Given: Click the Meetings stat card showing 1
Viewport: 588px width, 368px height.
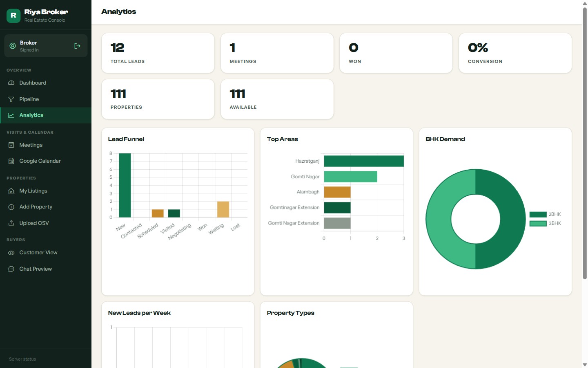Looking at the screenshot, I should (x=277, y=53).
